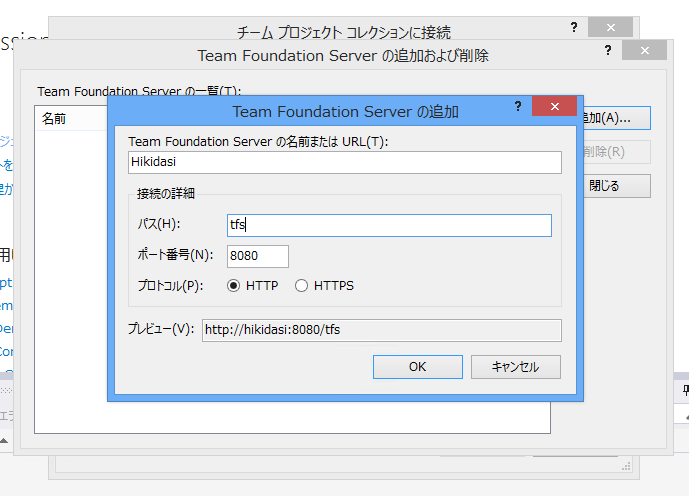
Task: Close the Team Foundation Server の追加および削除 dialog
Action: tap(645, 50)
